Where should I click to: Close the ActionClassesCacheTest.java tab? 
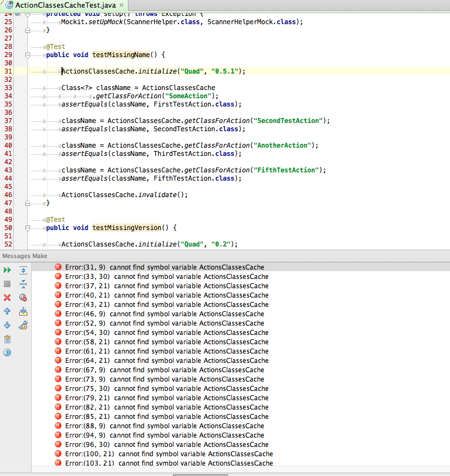coord(121,5)
